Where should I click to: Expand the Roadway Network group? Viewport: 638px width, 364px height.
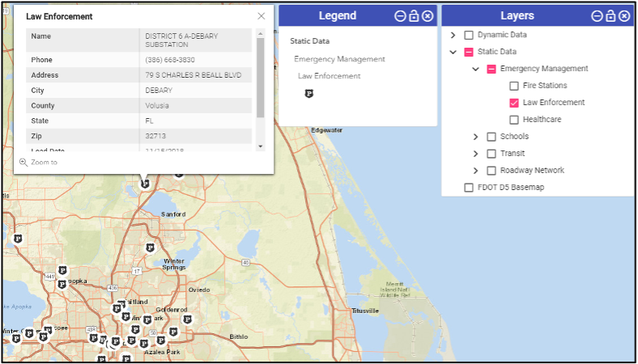coord(475,171)
